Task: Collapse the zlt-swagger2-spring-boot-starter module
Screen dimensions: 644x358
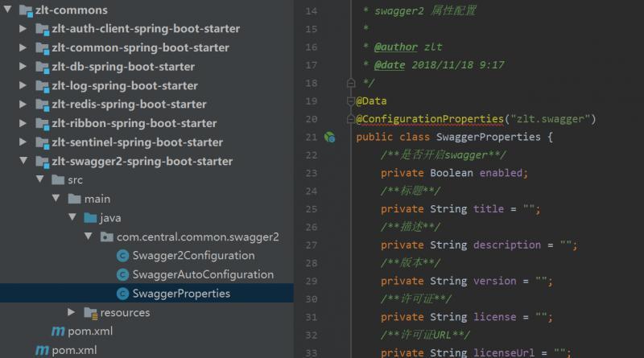Action: [23, 162]
